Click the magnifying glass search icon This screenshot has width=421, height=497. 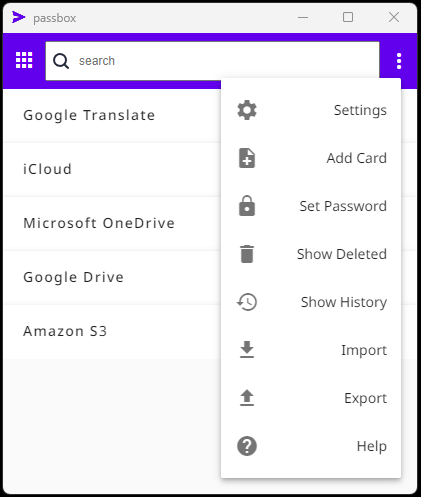click(61, 61)
